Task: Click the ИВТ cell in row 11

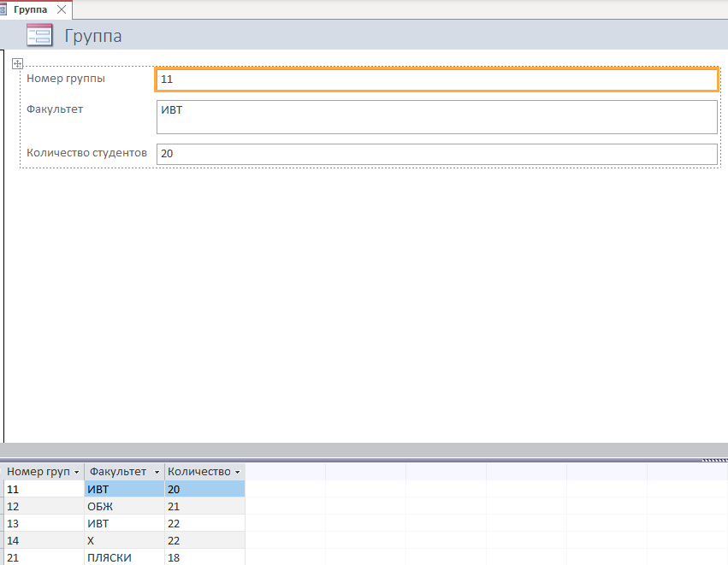Action: pyautogui.click(x=124, y=490)
